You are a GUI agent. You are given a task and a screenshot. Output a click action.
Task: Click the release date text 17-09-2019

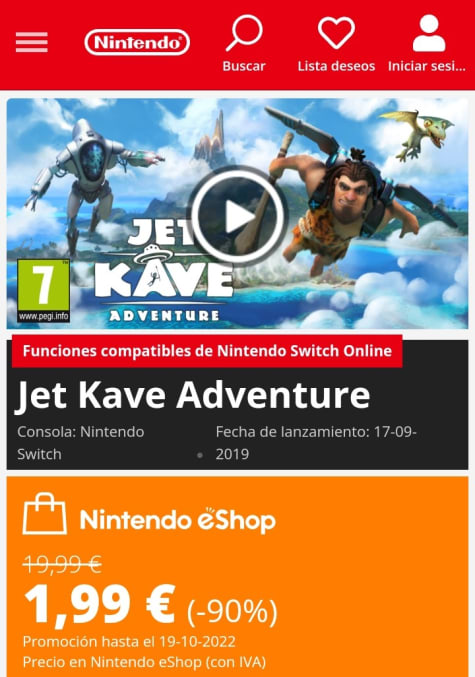[x=316, y=443]
